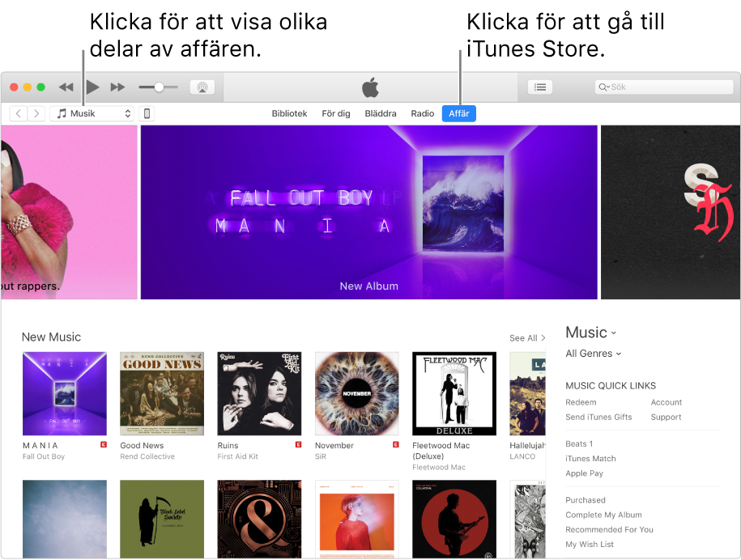The image size is (741, 560).
Task: Expand the Music category dropdown
Action: coord(590,333)
